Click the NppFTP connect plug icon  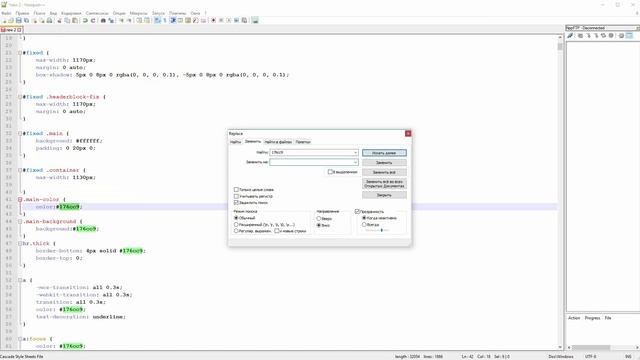pyautogui.click(x=570, y=36)
